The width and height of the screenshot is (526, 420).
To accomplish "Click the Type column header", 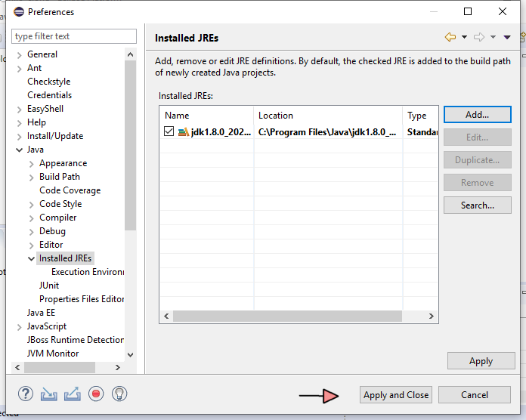I will 420,116.
